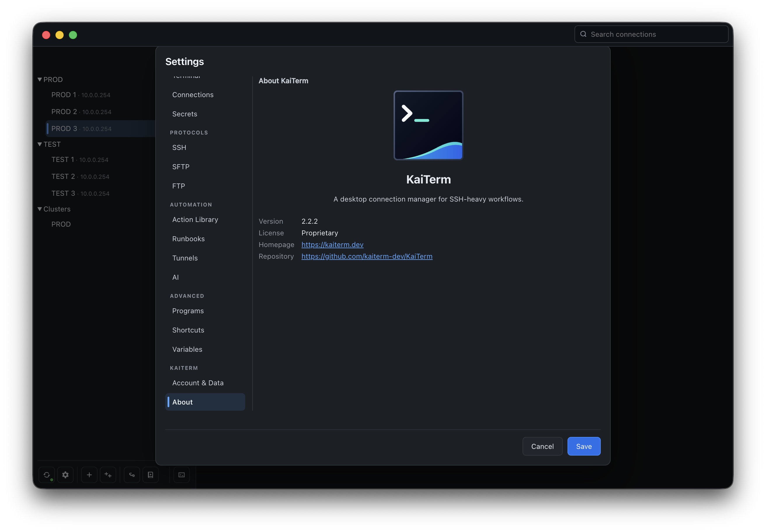Click the AUTOMATION section header
Image resolution: width=766 pixels, height=532 pixels.
(191, 205)
